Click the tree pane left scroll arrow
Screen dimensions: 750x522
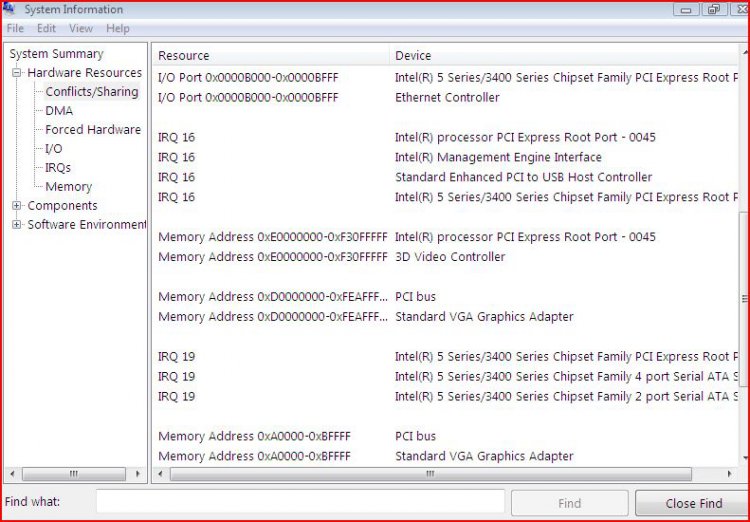[12, 474]
